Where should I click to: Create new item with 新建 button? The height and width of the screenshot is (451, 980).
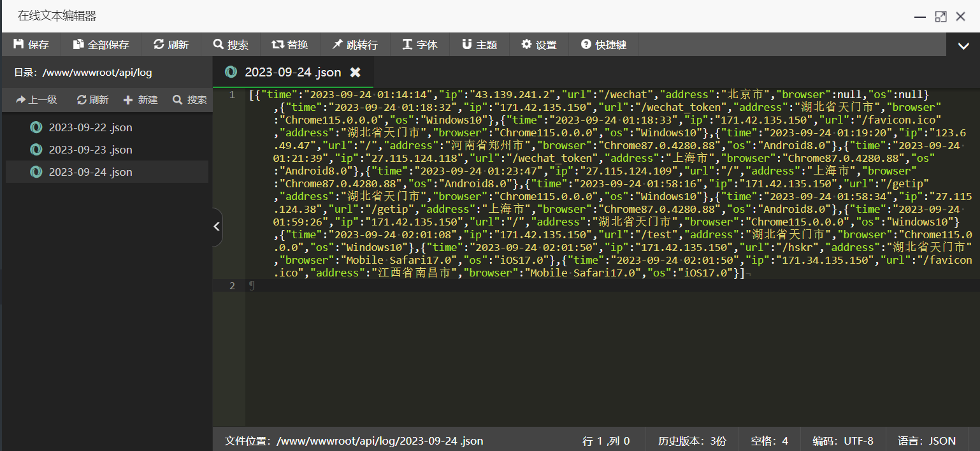point(140,100)
